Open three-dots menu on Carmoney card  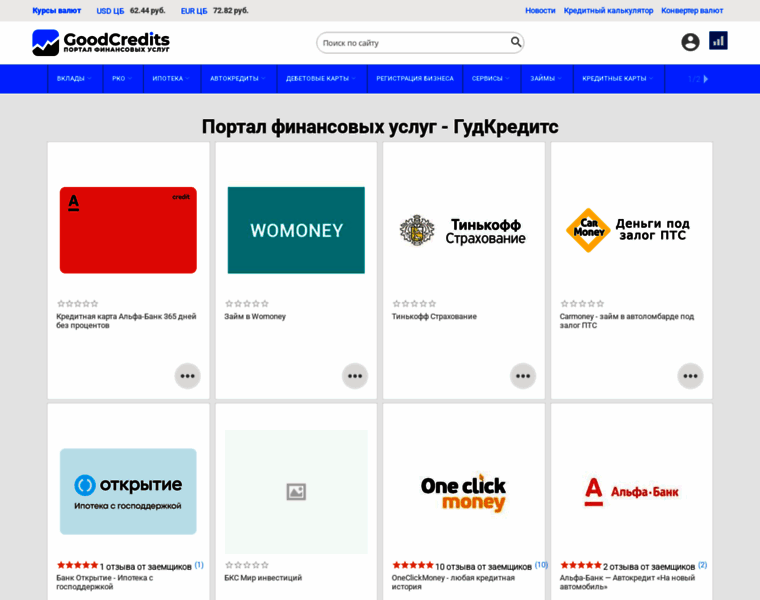pyautogui.click(x=690, y=376)
